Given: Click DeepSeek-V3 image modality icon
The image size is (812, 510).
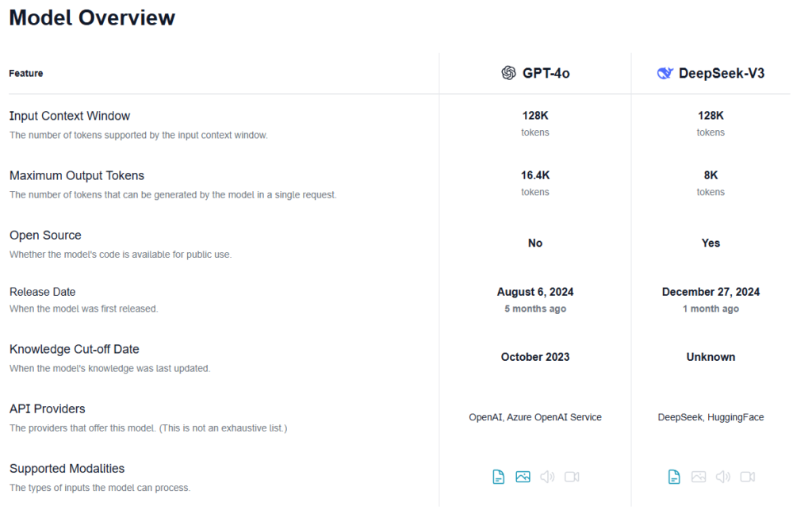Looking at the screenshot, I should [x=699, y=477].
